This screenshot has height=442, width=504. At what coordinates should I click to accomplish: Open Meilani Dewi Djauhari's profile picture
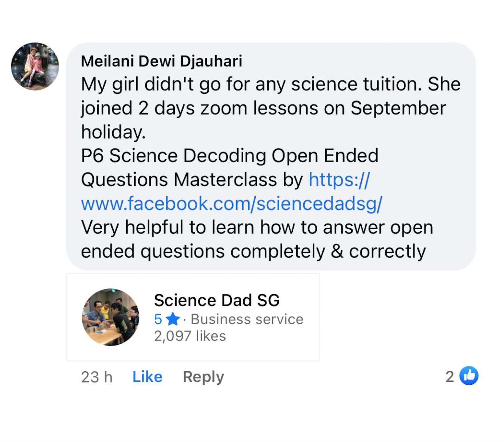35,66
